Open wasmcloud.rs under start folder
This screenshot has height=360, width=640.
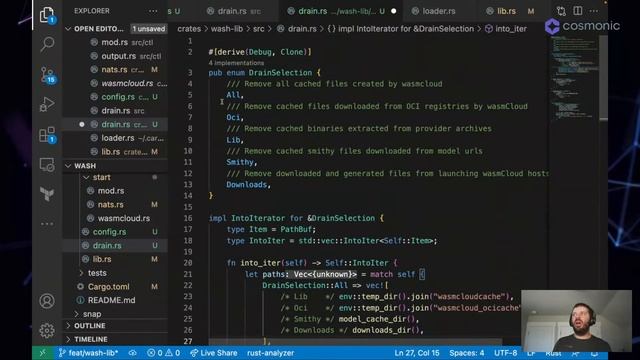click(x=115, y=218)
